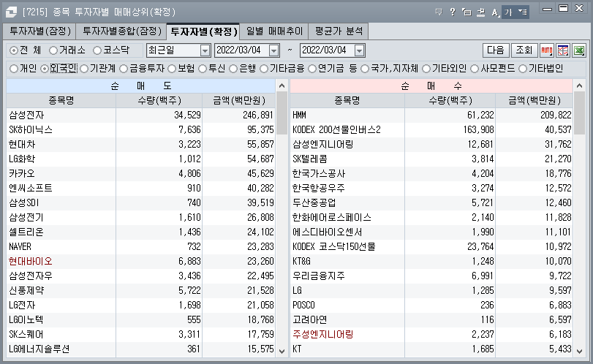593x364 pixels.
Task: Select the 기관계 radio button
Action: tap(84, 69)
